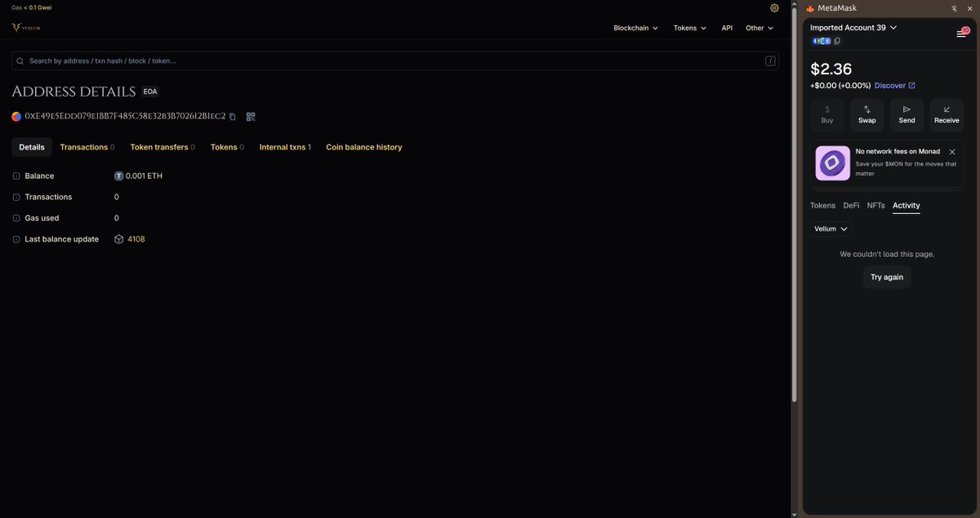Click info icon beside Last balance update
Viewport: 980px width, 518px height.
[16, 239]
